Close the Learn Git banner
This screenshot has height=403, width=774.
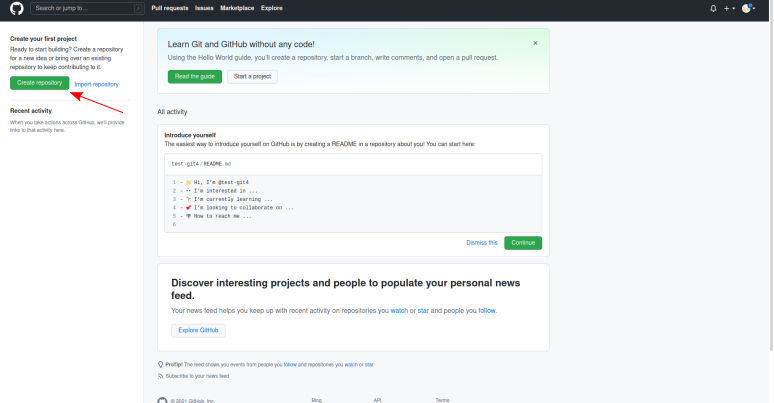(x=535, y=43)
